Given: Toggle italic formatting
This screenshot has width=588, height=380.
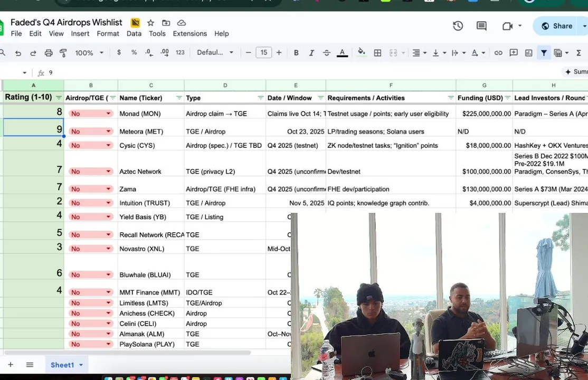Looking at the screenshot, I should pyautogui.click(x=311, y=53).
